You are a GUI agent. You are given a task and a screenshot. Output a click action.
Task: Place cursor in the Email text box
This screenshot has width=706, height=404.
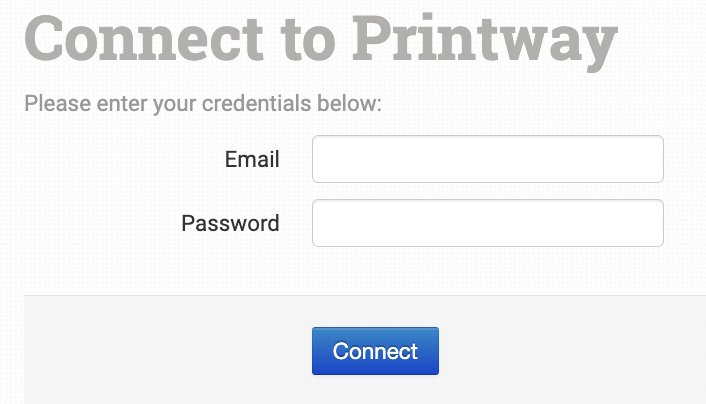(x=488, y=159)
